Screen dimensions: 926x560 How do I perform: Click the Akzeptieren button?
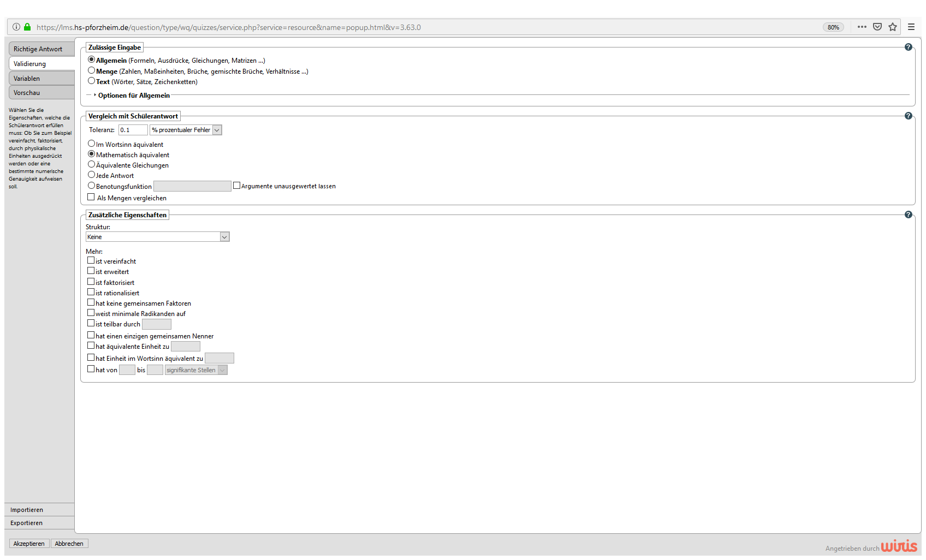click(29, 544)
